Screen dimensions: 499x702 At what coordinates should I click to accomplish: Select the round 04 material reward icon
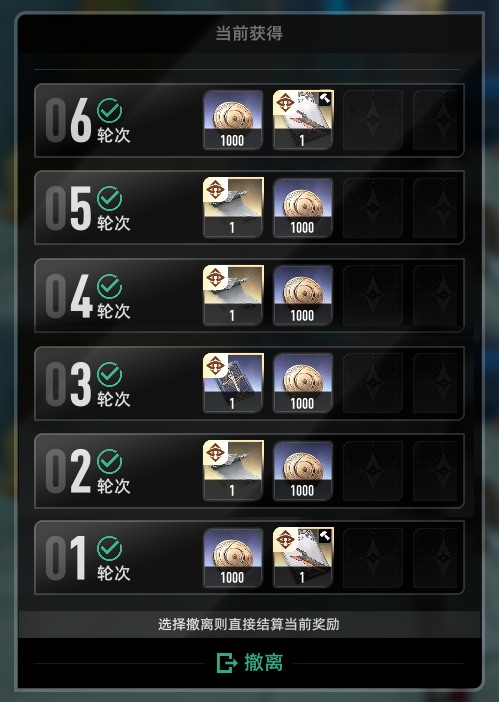(233, 295)
